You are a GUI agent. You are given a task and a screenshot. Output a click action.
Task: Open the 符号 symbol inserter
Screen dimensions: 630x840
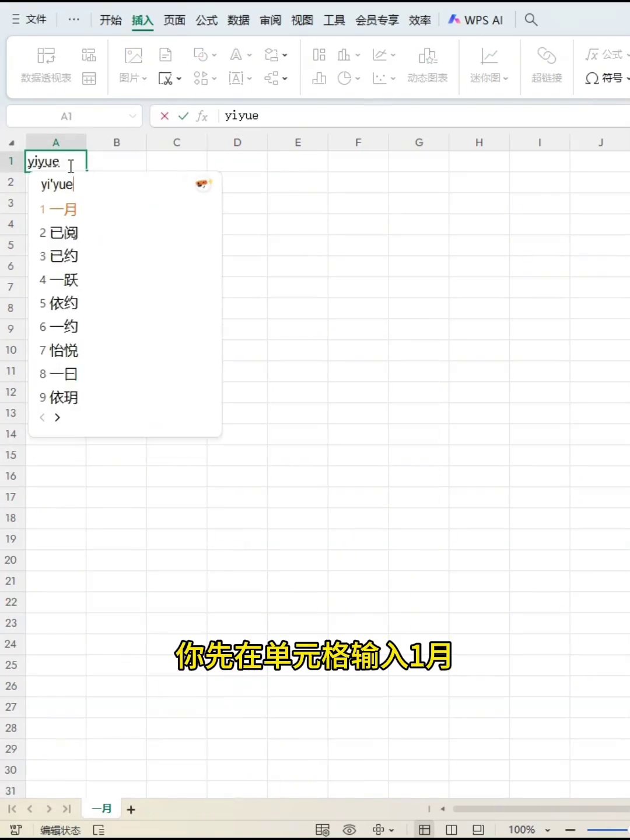click(x=604, y=78)
